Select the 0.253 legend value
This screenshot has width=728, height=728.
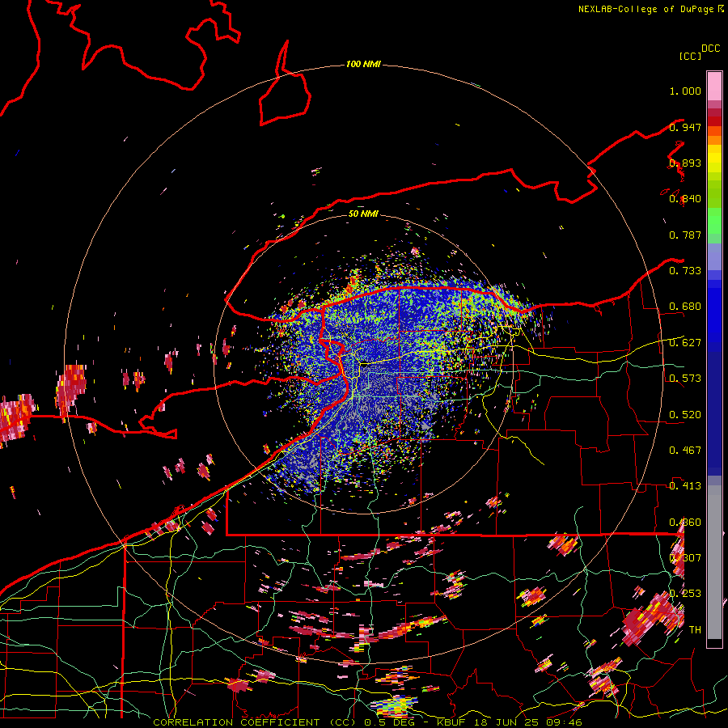pos(685,594)
